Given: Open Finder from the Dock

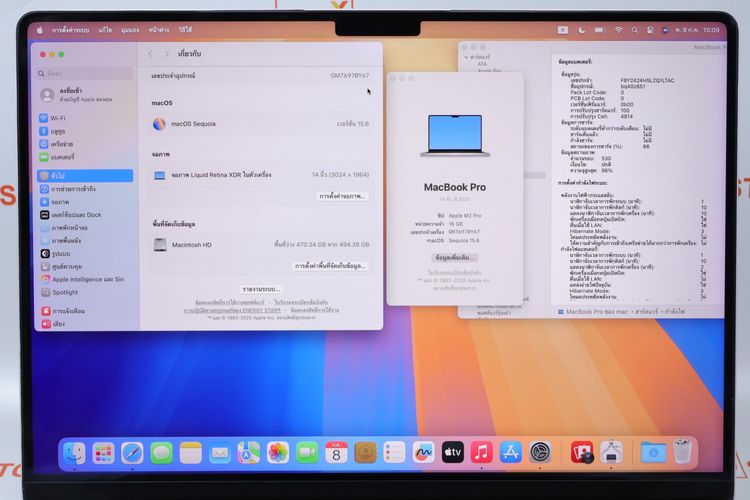Looking at the screenshot, I should [x=75, y=453].
